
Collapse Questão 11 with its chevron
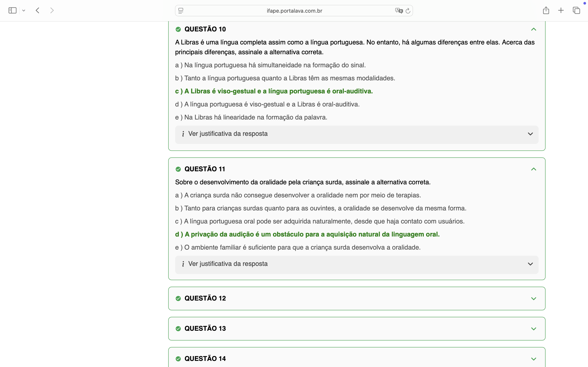(x=533, y=169)
